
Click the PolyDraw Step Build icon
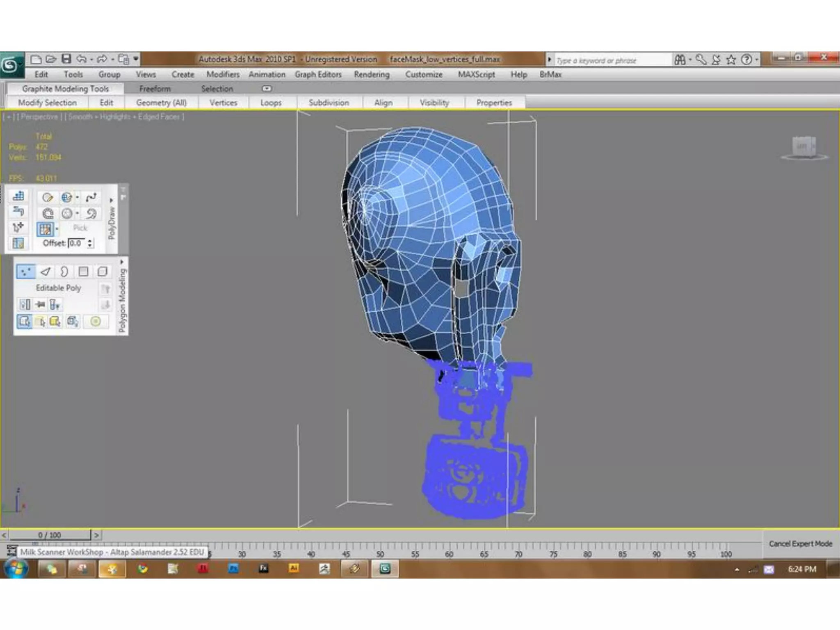18,196
